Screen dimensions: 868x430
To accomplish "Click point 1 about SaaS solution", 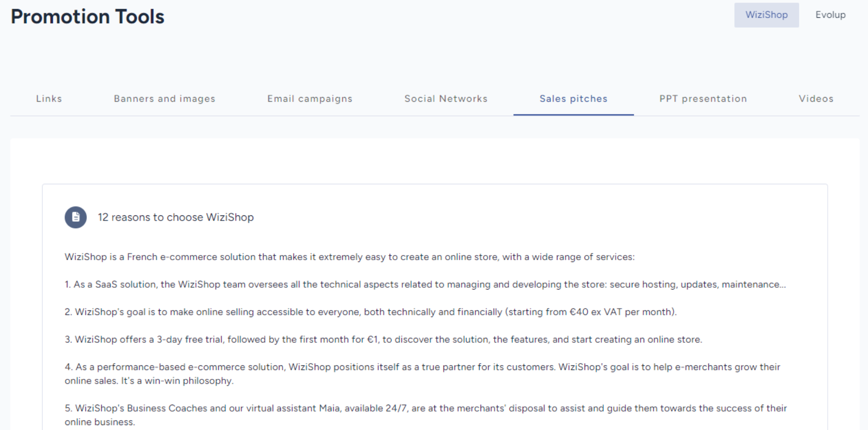I will coord(425,285).
